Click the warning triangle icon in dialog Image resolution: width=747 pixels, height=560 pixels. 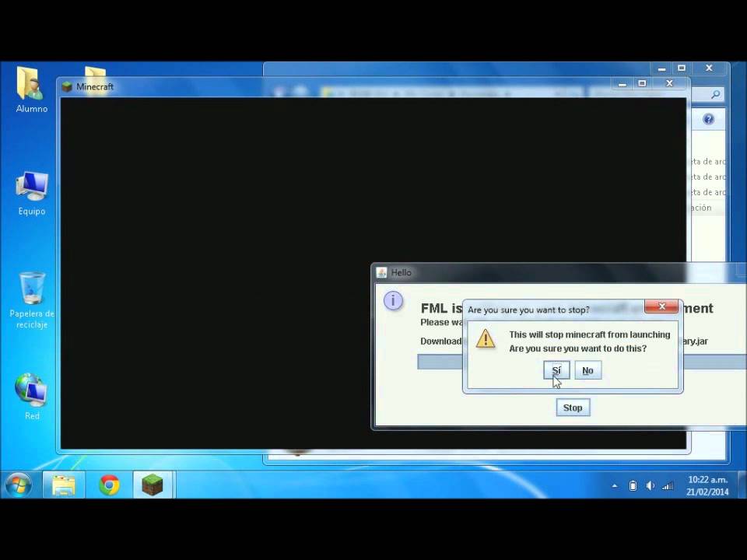tap(486, 338)
